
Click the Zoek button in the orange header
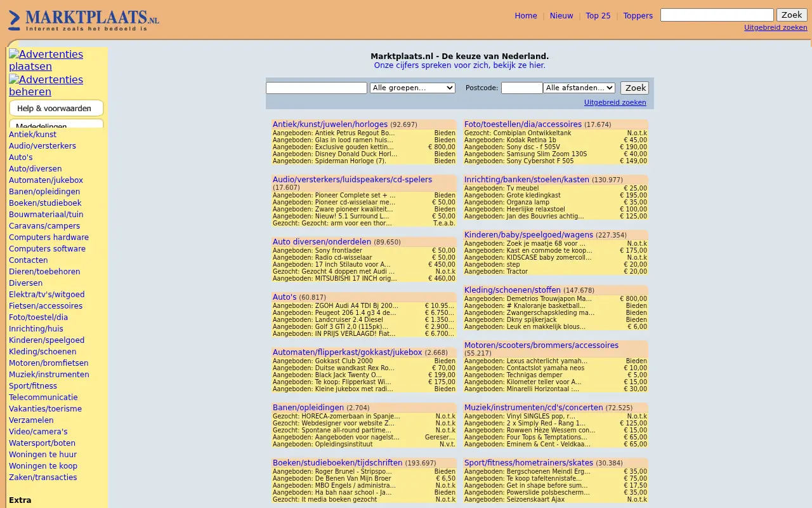click(x=792, y=15)
